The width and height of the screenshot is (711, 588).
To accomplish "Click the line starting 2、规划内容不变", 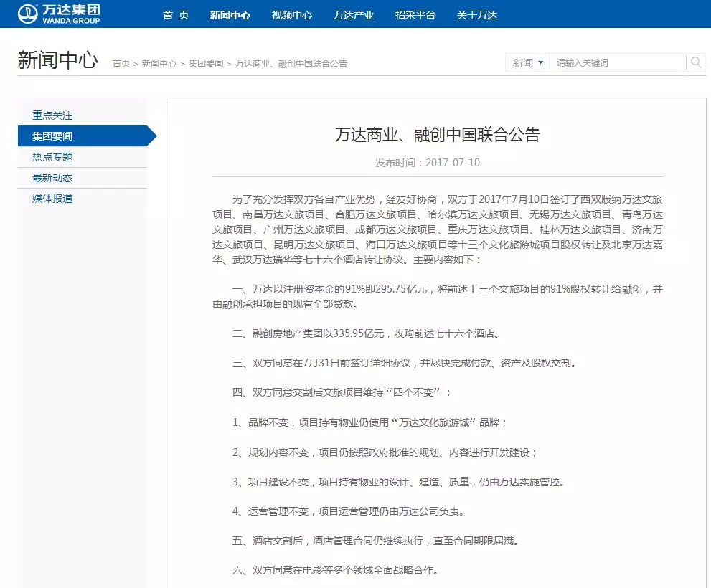I will (385, 452).
